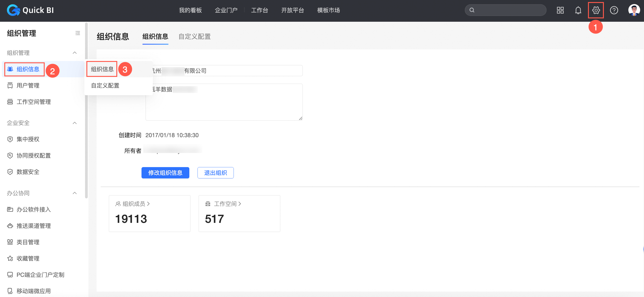
Task: Click the help question mark icon
Action: pos(614,10)
